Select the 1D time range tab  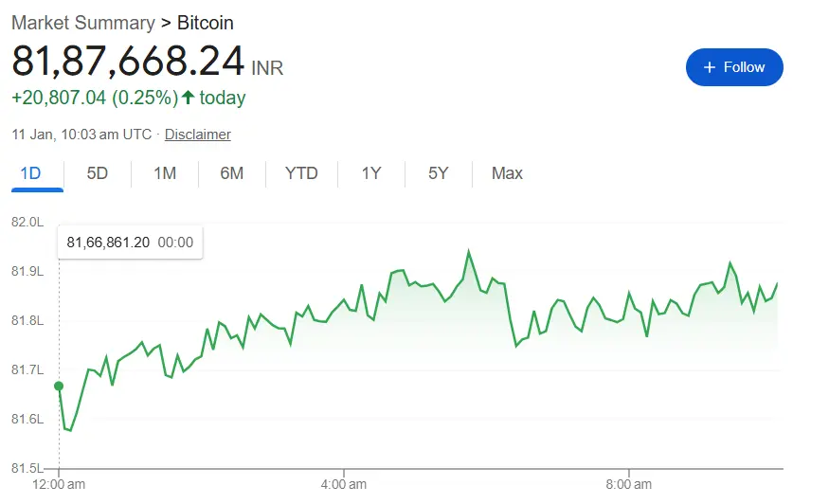pyautogui.click(x=30, y=173)
